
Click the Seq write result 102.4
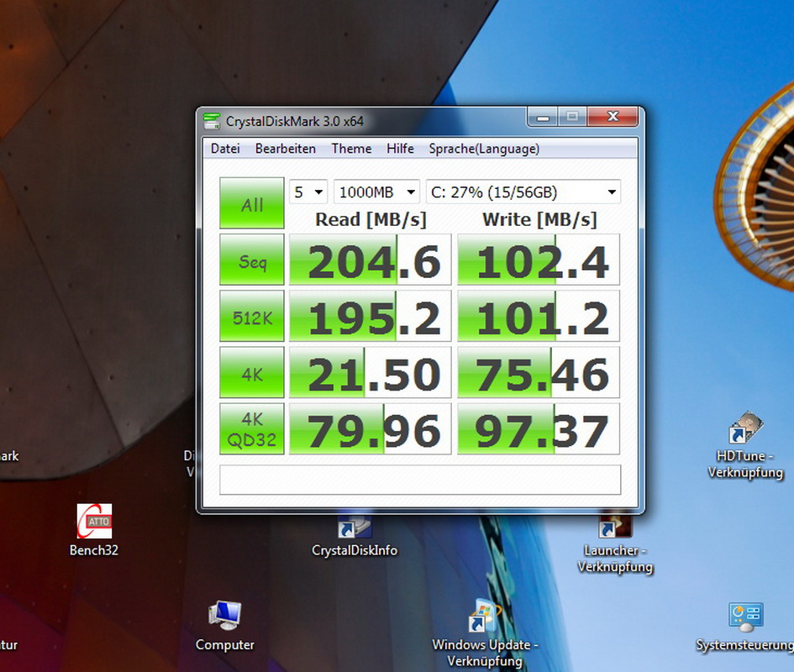click(x=539, y=260)
